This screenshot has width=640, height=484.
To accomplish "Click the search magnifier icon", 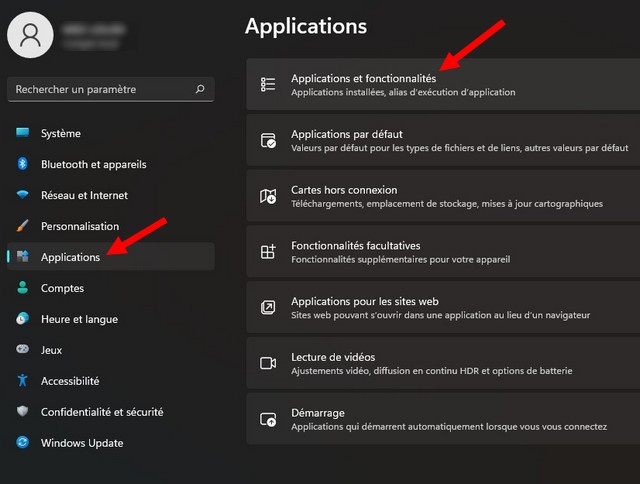I will [x=200, y=89].
